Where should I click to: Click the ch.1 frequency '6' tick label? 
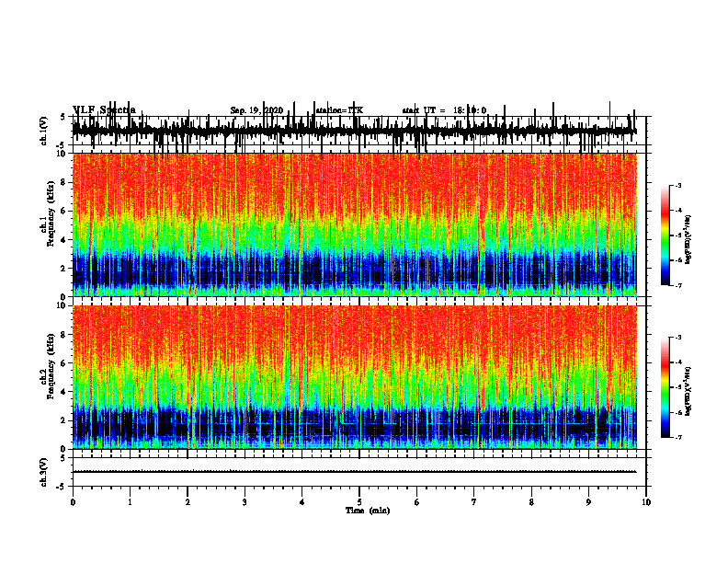coord(63,211)
